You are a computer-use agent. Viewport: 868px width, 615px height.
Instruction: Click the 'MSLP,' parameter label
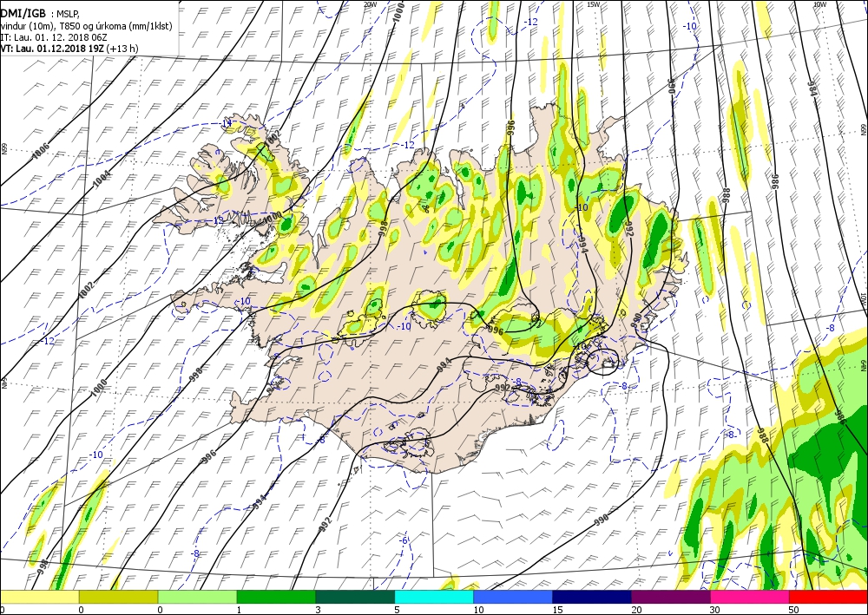[x=68, y=15]
